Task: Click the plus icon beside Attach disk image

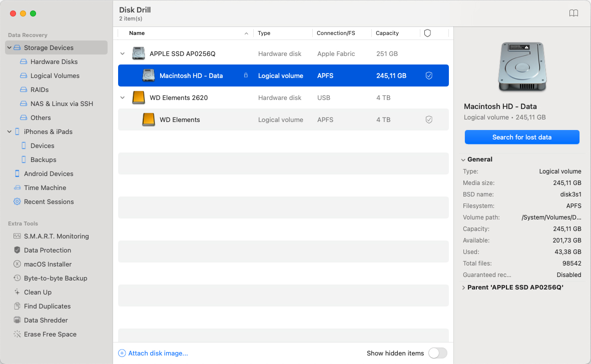Action: pos(122,353)
